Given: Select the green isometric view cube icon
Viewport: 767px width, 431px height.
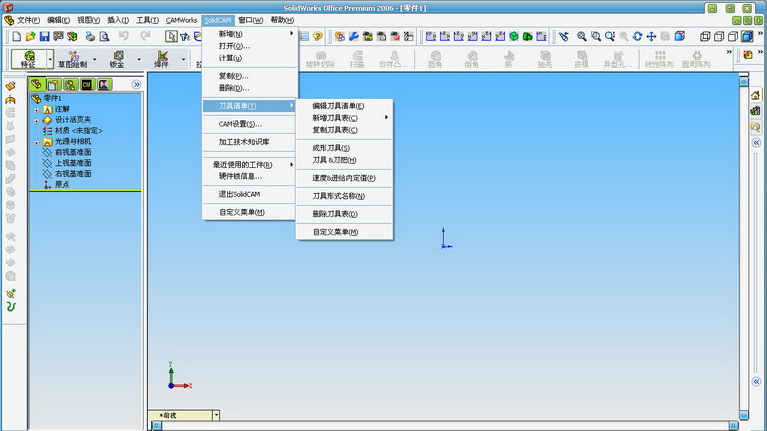Looking at the screenshot, I should coord(514,36).
